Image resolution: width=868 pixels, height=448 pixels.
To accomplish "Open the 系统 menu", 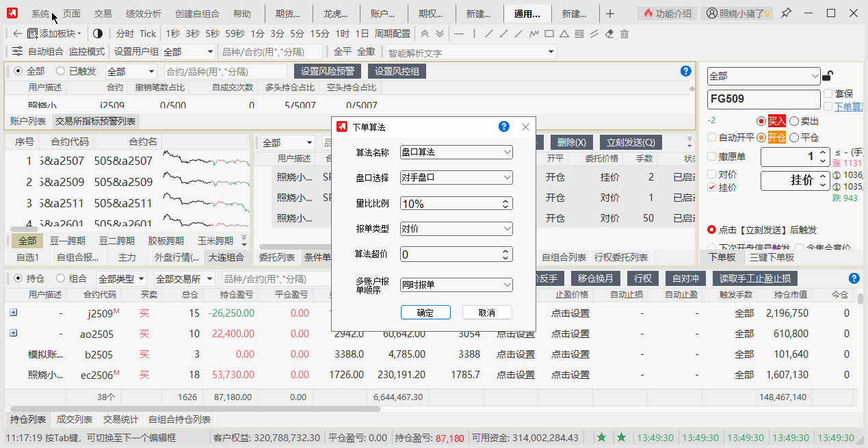I will [40, 14].
